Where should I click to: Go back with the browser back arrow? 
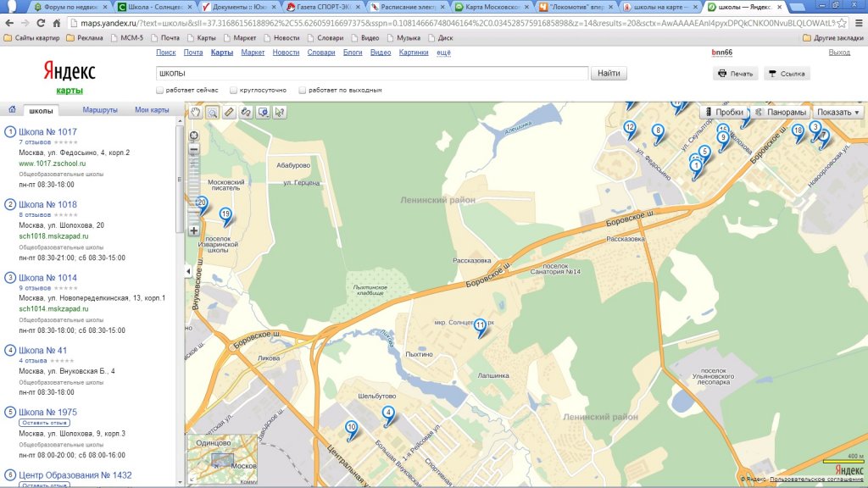[x=9, y=23]
